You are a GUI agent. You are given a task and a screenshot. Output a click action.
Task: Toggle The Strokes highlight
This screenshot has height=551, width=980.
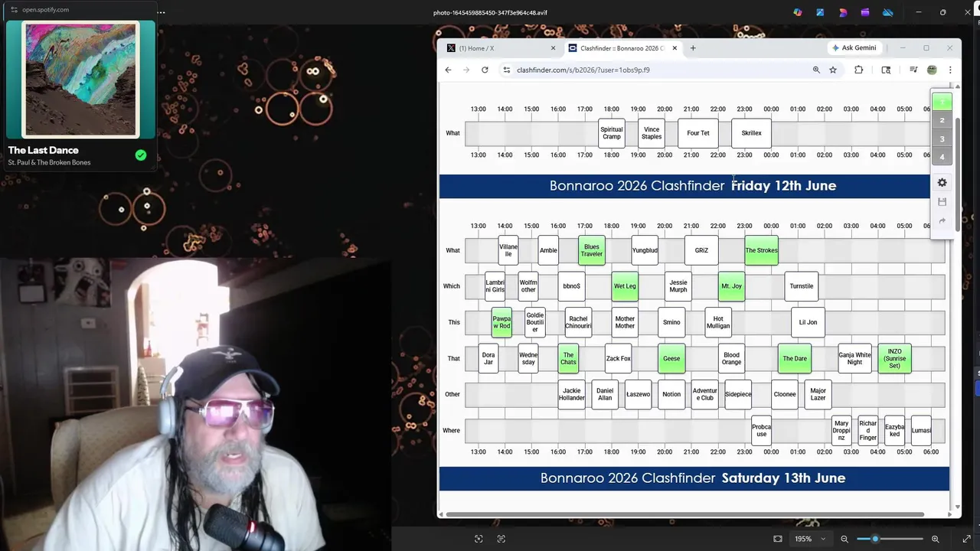(x=761, y=250)
